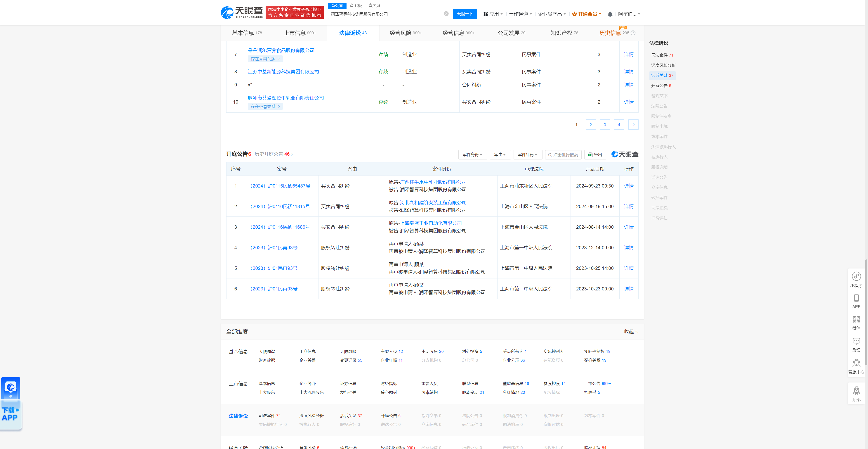The height and width of the screenshot is (449, 868).
Task: View 详情 for x* 合同纠纷 row
Action: pyautogui.click(x=628, y=85)
